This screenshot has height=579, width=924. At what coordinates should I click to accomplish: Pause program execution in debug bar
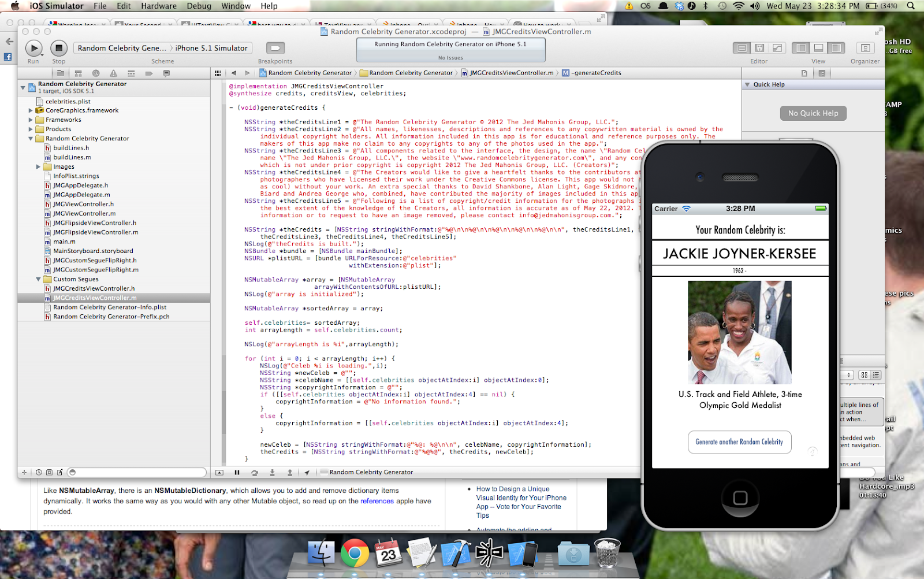[237, 472]
